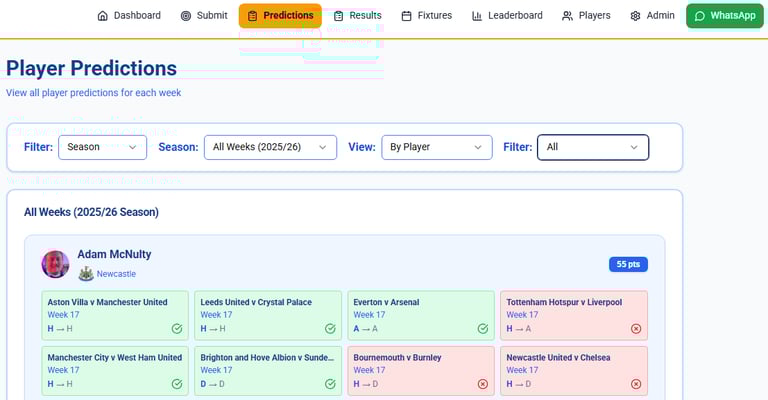The width and height of the screenshot is (768, 400).
Task: Click the 55 pts badge
Action: 628,264
